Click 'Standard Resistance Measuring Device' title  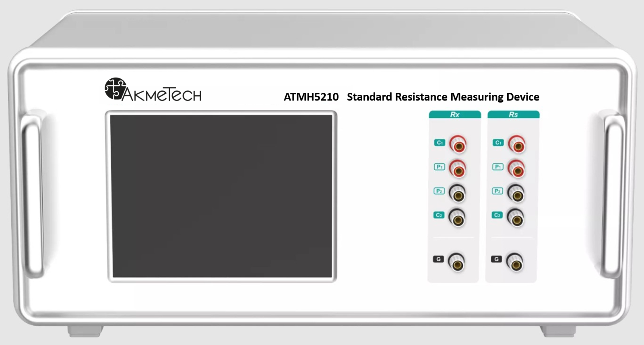443,97
